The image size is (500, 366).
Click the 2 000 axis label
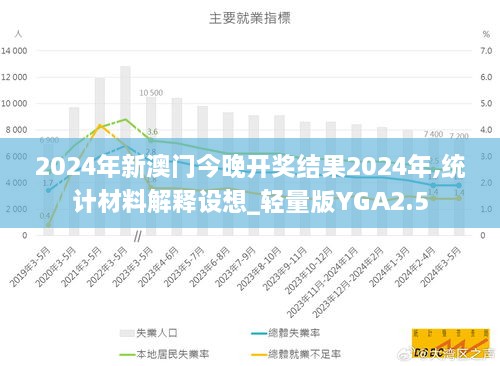pyautogui.click(x=16, y=209)
